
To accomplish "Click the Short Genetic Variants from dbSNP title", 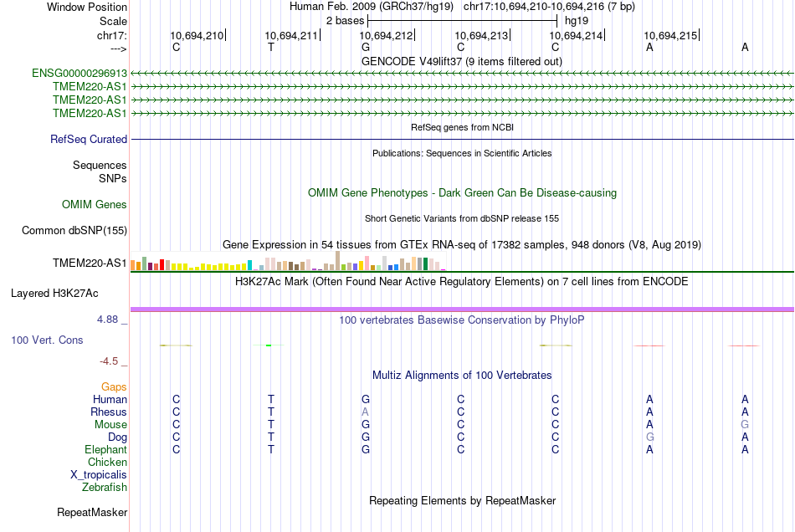I will (462, 219).
